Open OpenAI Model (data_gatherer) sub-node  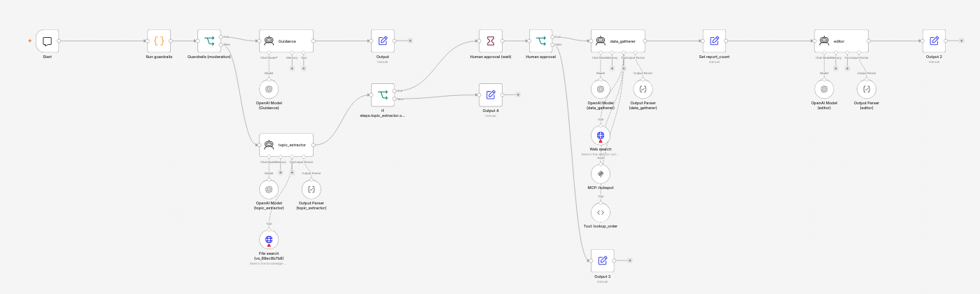[601, 89]
